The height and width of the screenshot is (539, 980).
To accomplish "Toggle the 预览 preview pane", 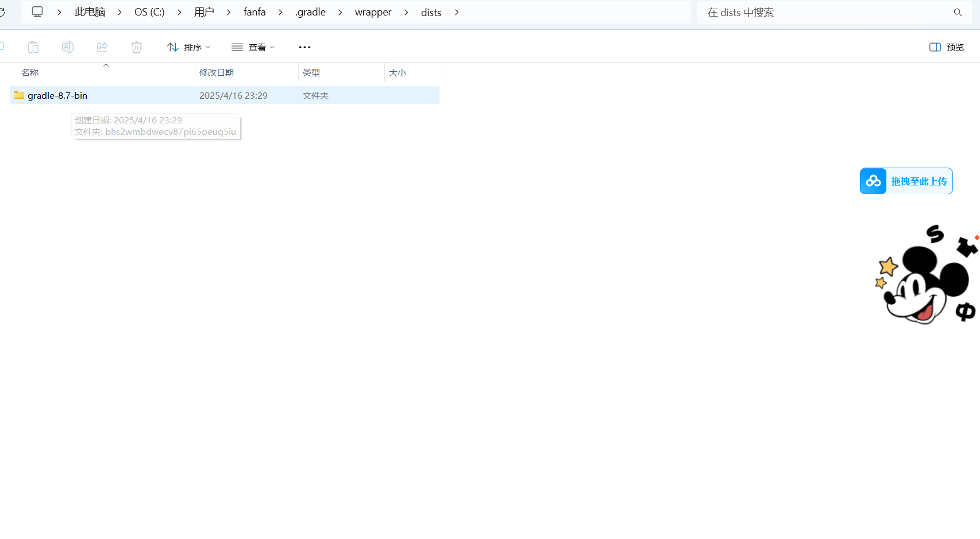I will click(x=947, y=47).
